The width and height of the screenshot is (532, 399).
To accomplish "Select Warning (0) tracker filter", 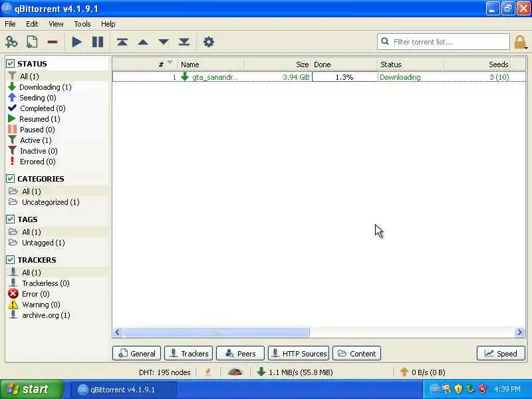I will coord(35,305).
